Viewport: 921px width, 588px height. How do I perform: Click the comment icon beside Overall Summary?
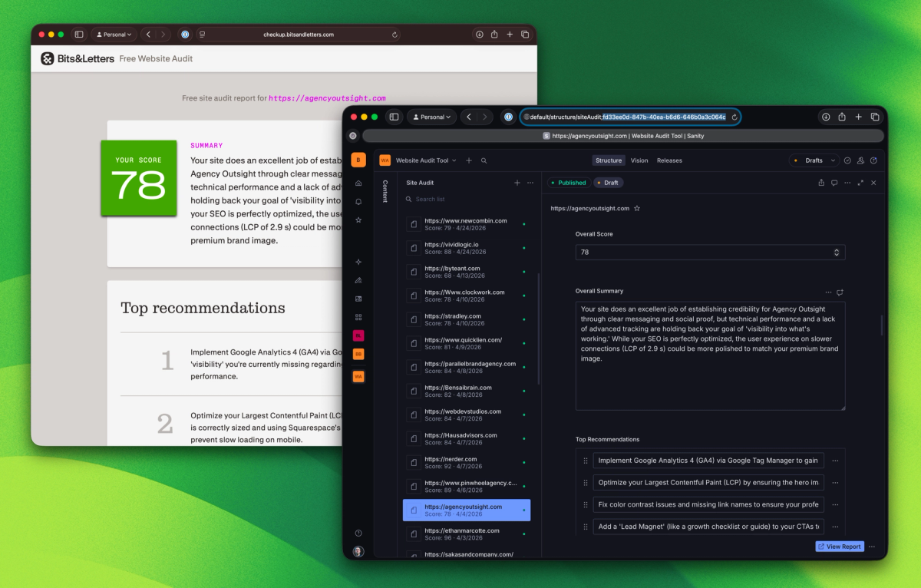click(x=840, y=292)
